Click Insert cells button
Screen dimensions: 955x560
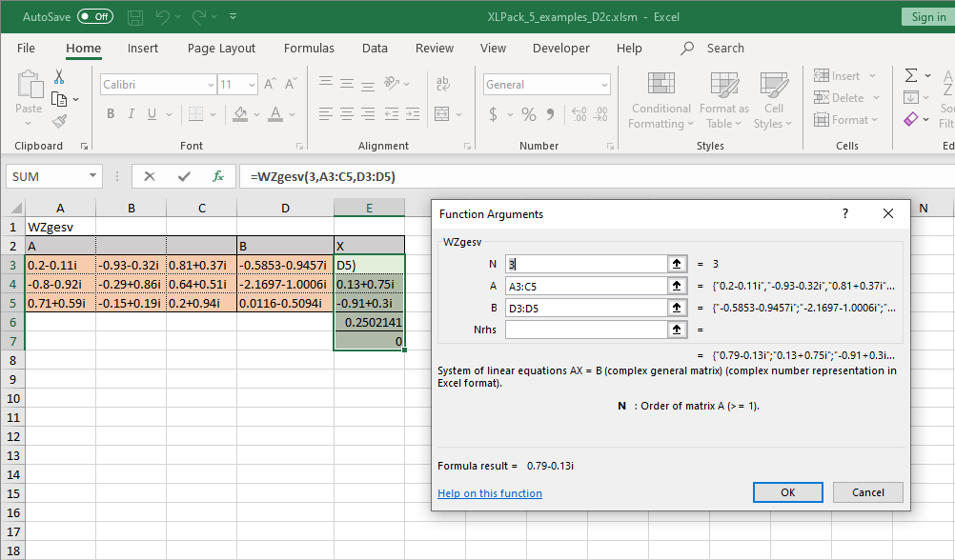837,76
